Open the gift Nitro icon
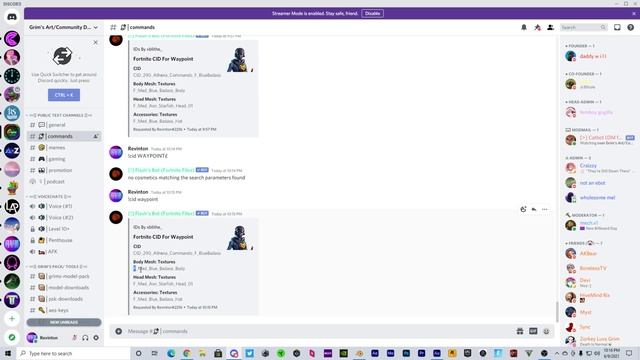 tap(520, 331)
